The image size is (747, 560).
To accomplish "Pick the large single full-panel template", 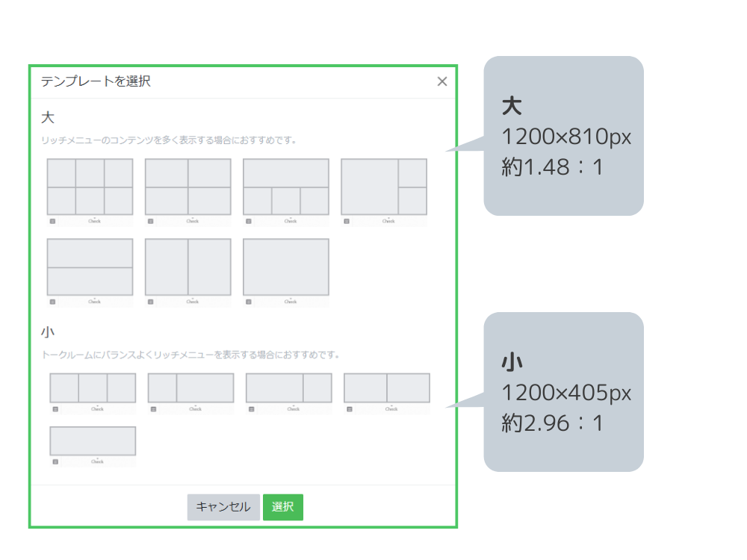I will pos(285,267).
